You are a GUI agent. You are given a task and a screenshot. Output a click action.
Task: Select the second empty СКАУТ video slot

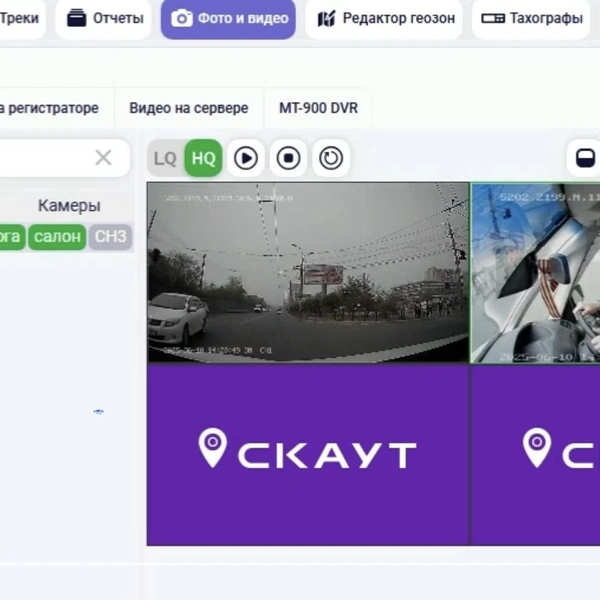pos(535,455)
